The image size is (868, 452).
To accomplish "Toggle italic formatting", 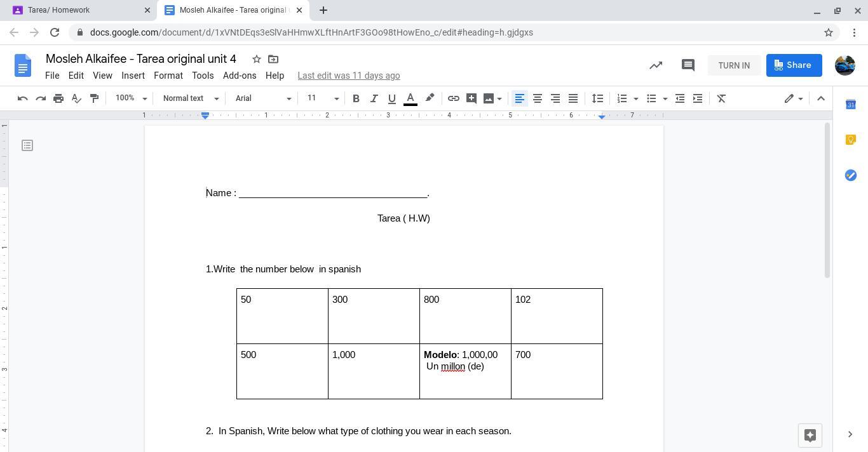I will pyautogui.click(x=374, y=98).
